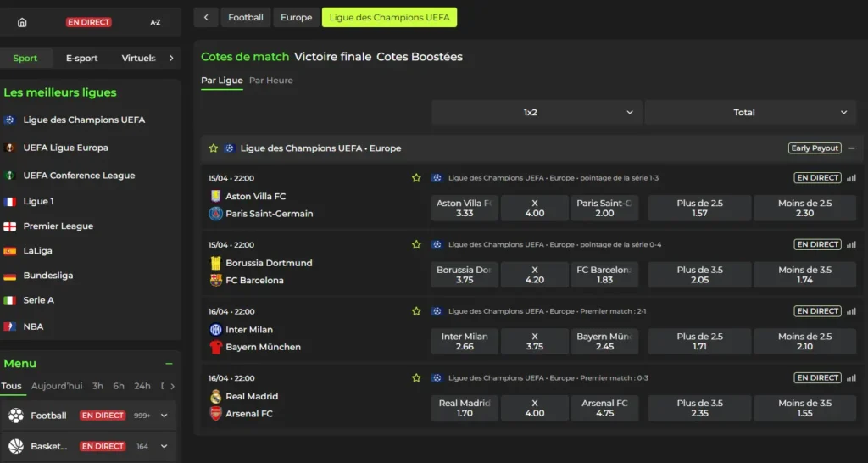Click the Champions League icon in league header
Viewport: 868px width, 463px height.
point(229,148)
